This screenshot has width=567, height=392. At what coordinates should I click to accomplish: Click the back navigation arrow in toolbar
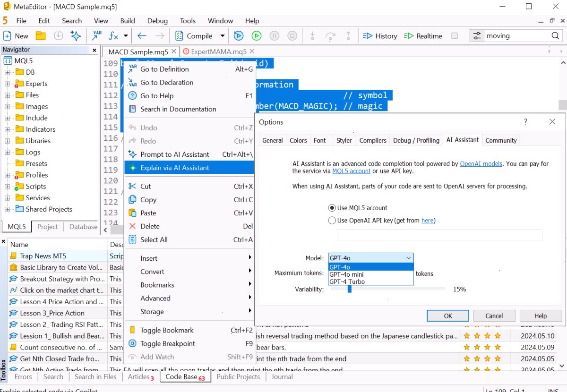click(x=142, y=36)
